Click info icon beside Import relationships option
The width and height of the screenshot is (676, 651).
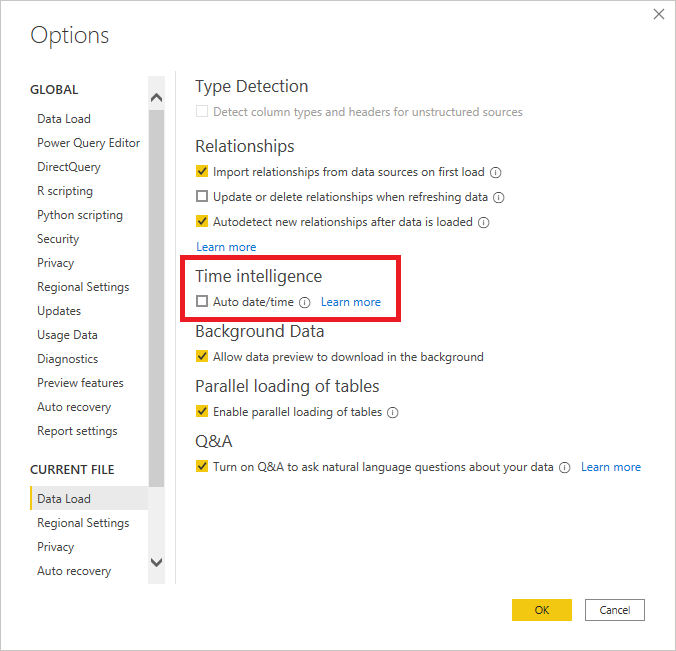point(496,172)
